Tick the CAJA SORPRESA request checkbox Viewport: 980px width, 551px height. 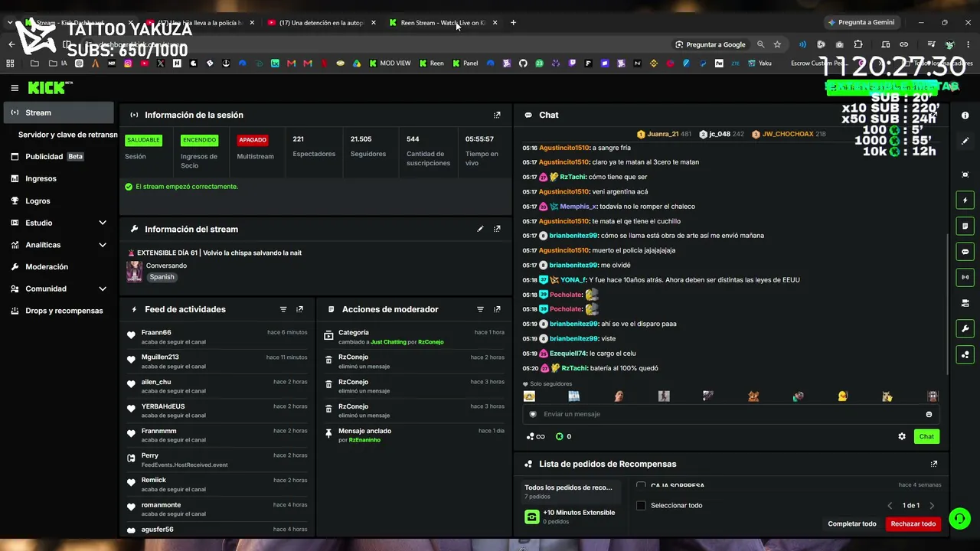pos(641,485)
